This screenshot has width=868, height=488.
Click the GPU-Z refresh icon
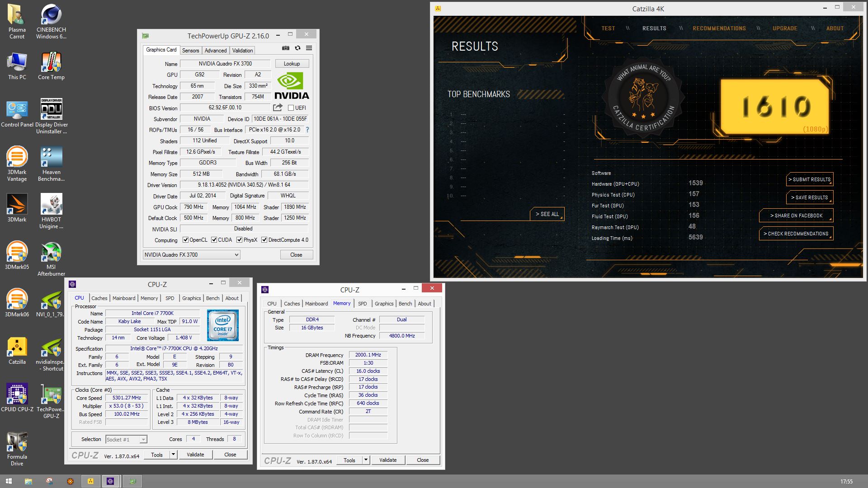point(297,48)
